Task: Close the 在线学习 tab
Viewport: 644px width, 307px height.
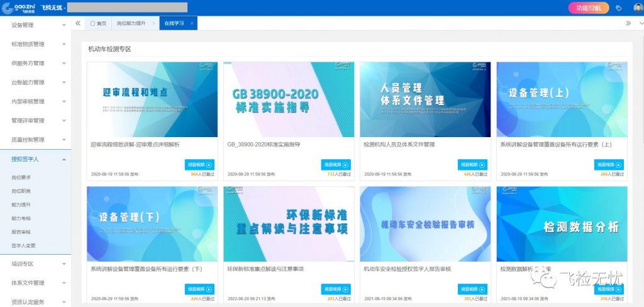Action: pos(192,23)
